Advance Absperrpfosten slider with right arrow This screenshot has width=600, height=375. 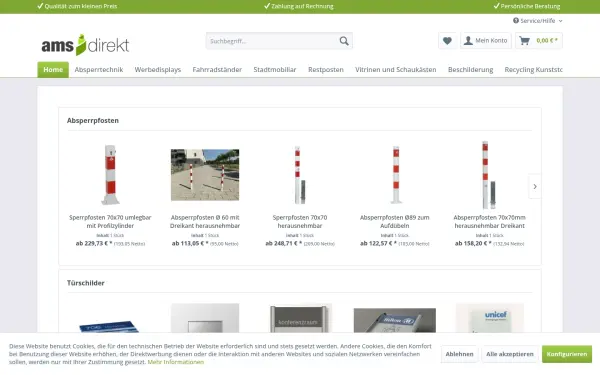[535, 186]
